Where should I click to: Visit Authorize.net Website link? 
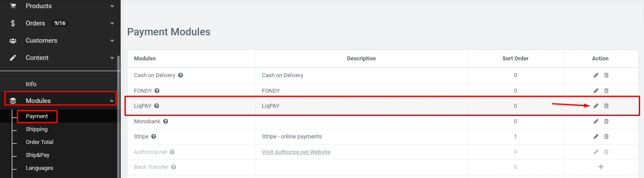tap(296, 152)
